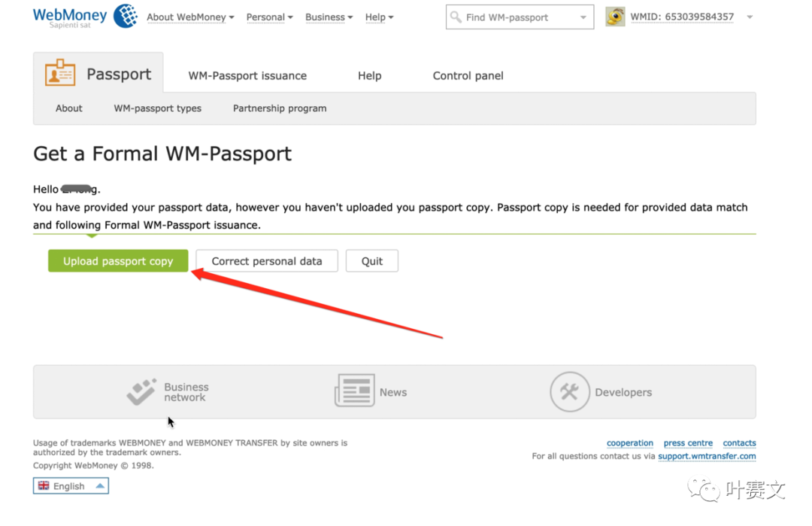Screen dimensions: 812x526
Task: Open the Help dropdown in top bar
Action: click(x=379, y=17)
